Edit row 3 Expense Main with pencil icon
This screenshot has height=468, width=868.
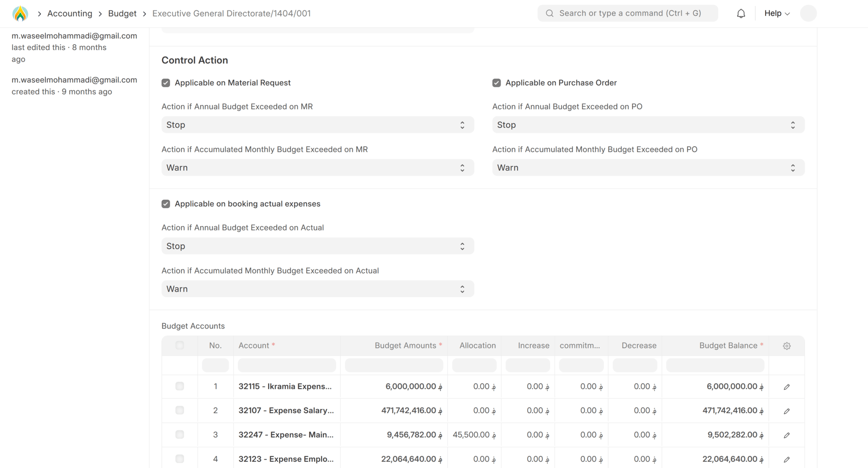pyautogui.click(x=787, y=435)
